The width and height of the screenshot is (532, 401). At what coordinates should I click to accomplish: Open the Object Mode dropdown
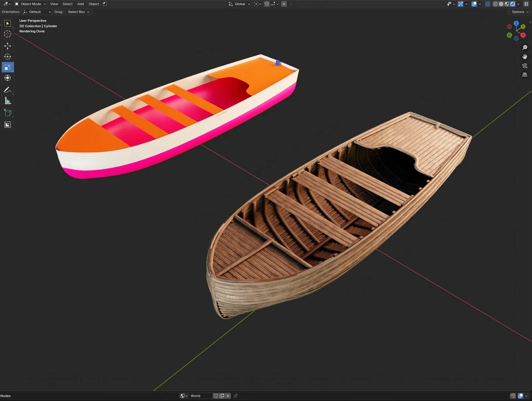click(x=30, y=4)
